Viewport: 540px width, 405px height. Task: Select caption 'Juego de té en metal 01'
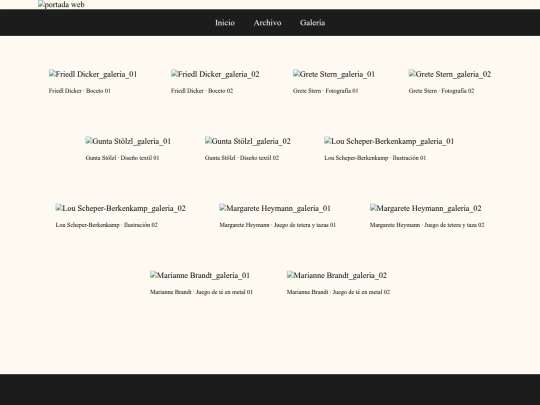(x=224, y=292)
